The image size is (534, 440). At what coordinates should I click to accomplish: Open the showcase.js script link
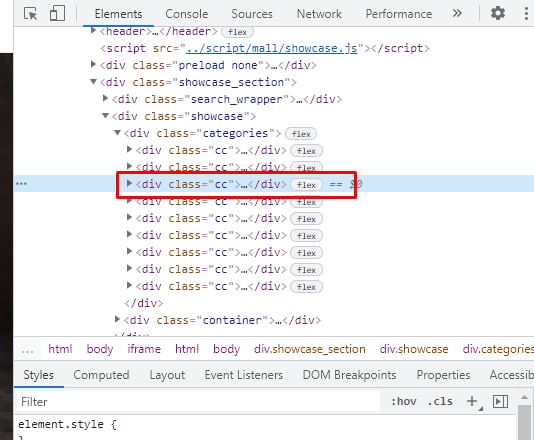(x=271, y=48)
